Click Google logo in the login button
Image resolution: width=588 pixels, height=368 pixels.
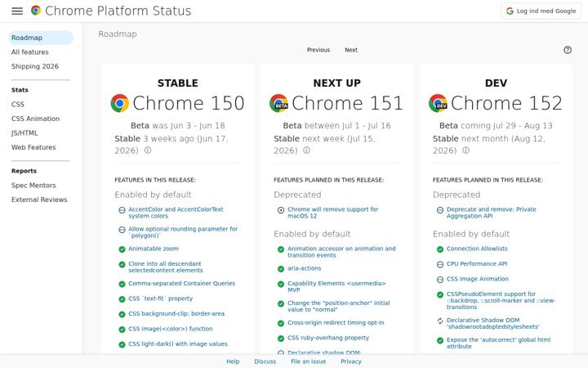click(510, 11)
